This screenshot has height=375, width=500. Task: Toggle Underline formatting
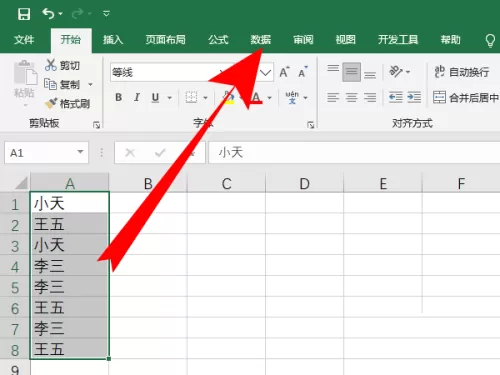pos(155,97)
